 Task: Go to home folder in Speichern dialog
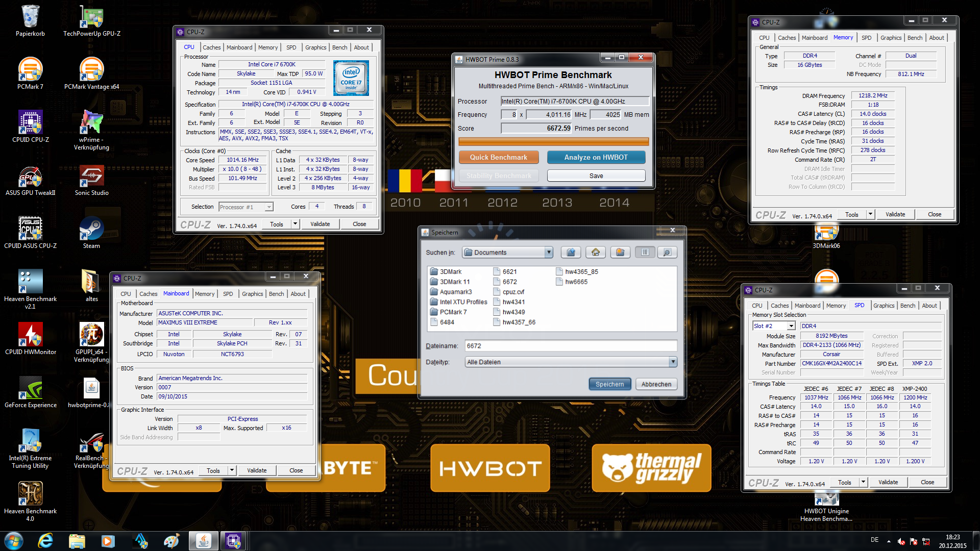point(596,252)
